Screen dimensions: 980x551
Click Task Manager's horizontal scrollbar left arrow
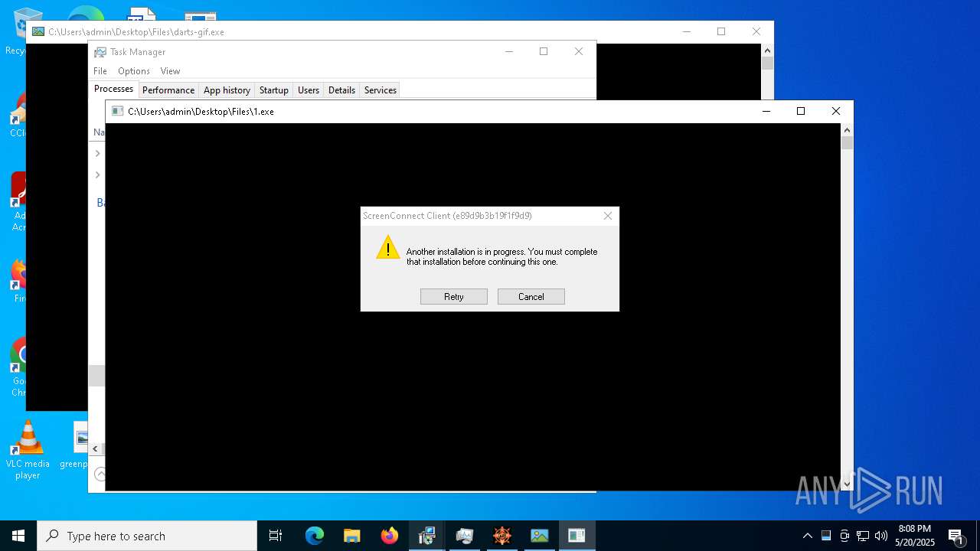tap(96, 449)
